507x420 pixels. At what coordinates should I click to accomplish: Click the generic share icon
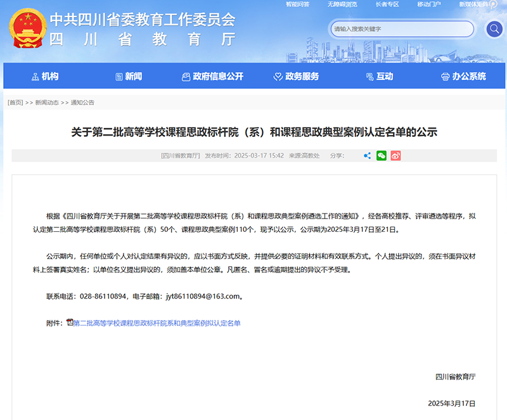(x=367, y=156)
